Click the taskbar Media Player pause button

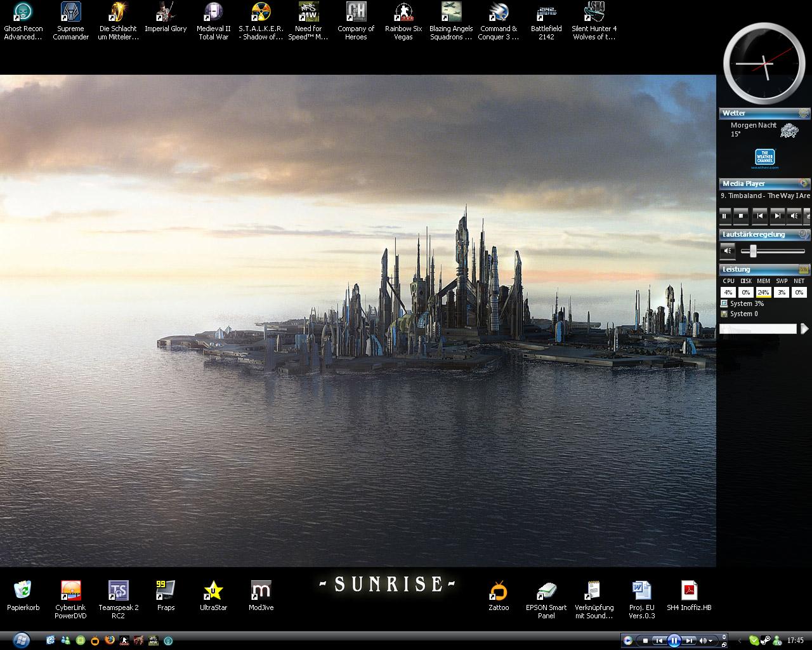(x=674, y=640)
